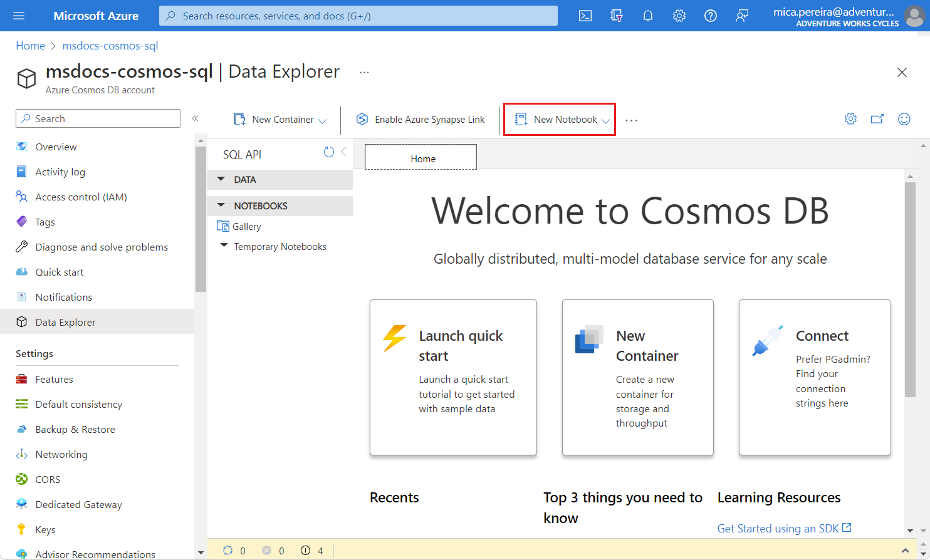
Task: Select Data Explorer in left menu
Action: (97, 322)
